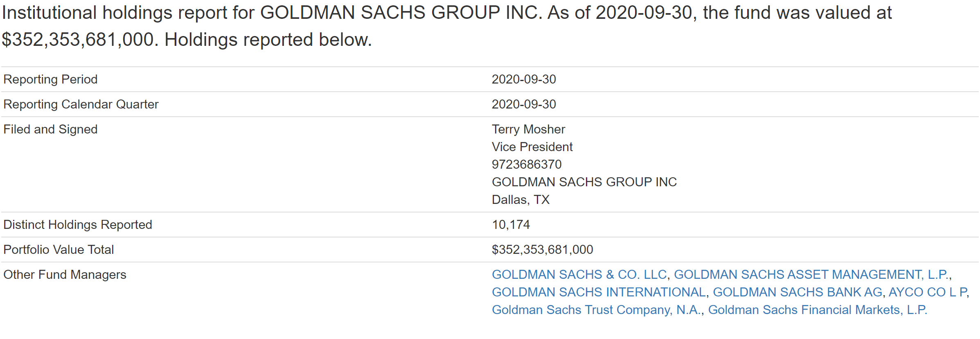The width and height of the screenshot is (980, 339).
Task: Click the Distinct Holdings Reported label
Action: (x=78, y=225)
